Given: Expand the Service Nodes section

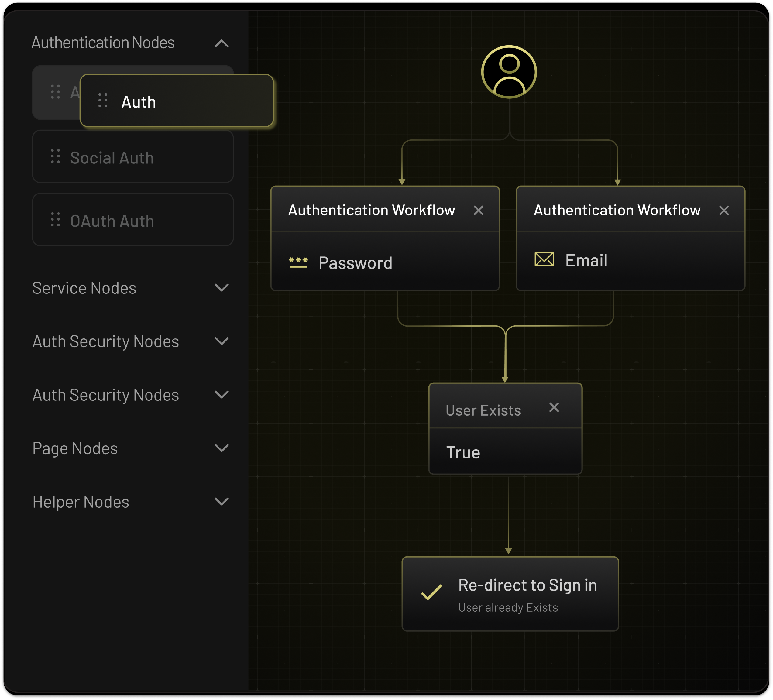Looking at the screenshot, I should pyautogui.click(x=222, y=288).
